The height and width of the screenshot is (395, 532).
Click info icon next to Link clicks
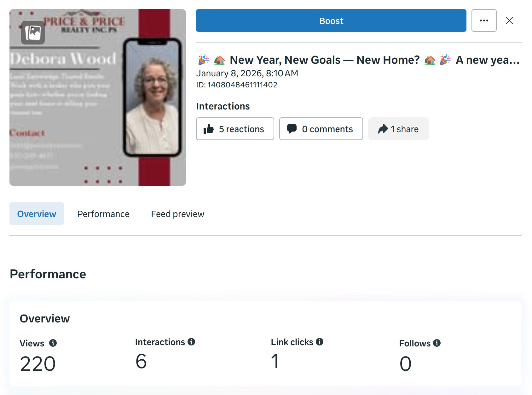320,342
